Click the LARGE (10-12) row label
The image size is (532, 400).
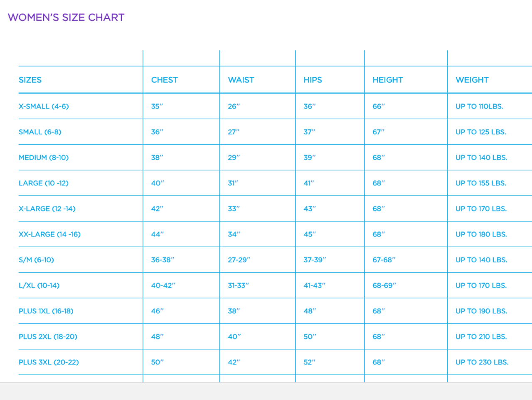pyautogui.click(x=44, y=183)
